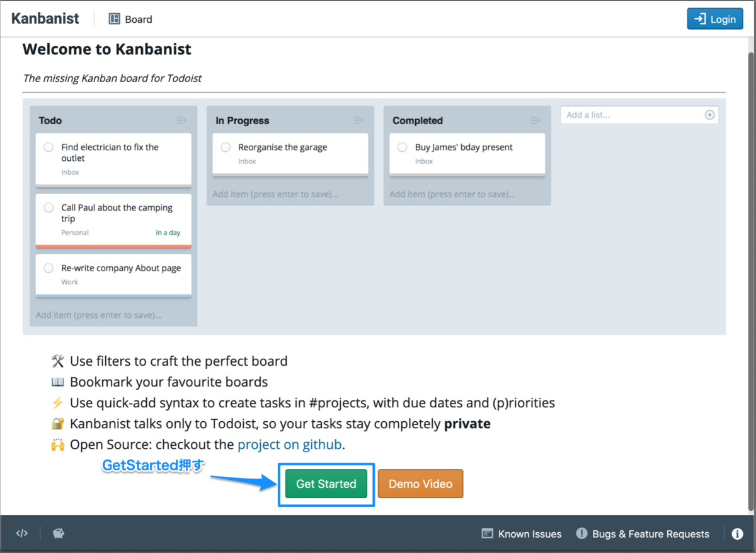756x553 pixels.
Task: Click the Re-write company About page title
Action: click(121, 268)
